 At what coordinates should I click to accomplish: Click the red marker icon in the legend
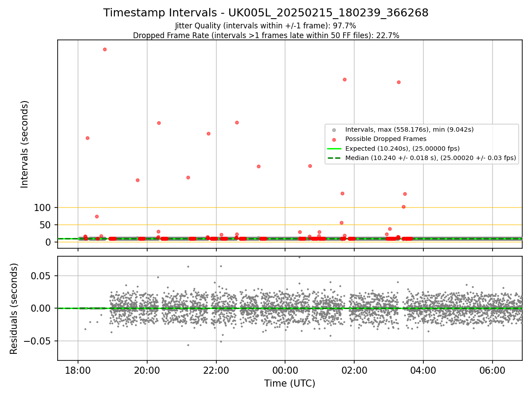[334, 139]
